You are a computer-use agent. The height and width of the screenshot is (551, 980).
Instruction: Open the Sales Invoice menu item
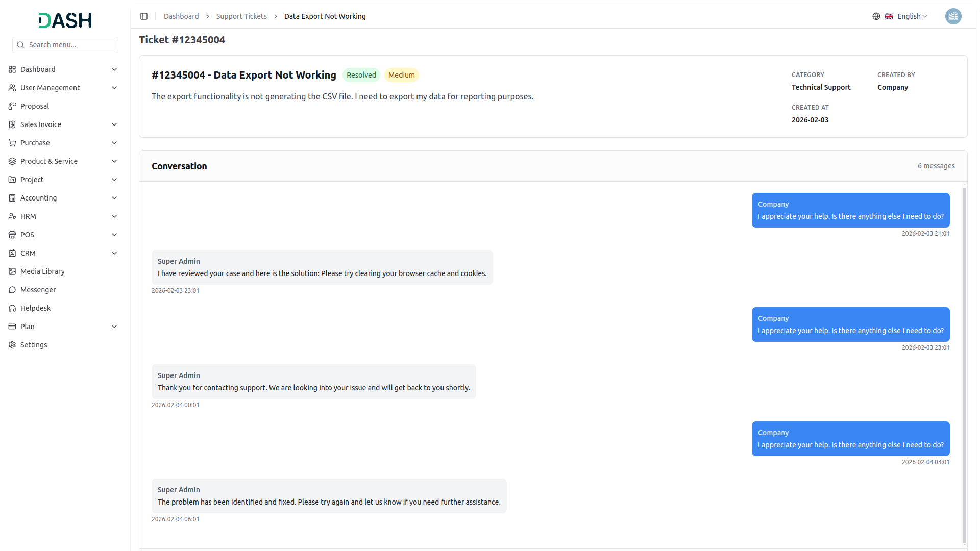tap(41, 124)
